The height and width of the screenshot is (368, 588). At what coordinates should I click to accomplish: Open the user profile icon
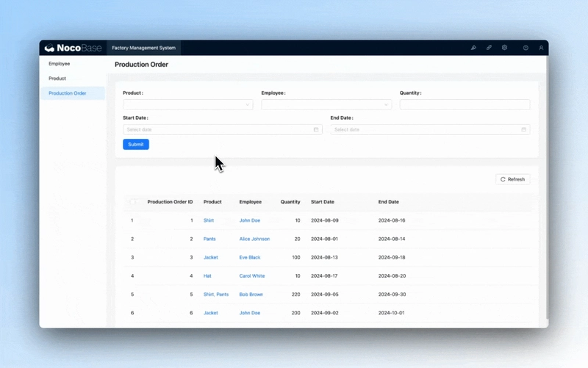tap(541, 48)
